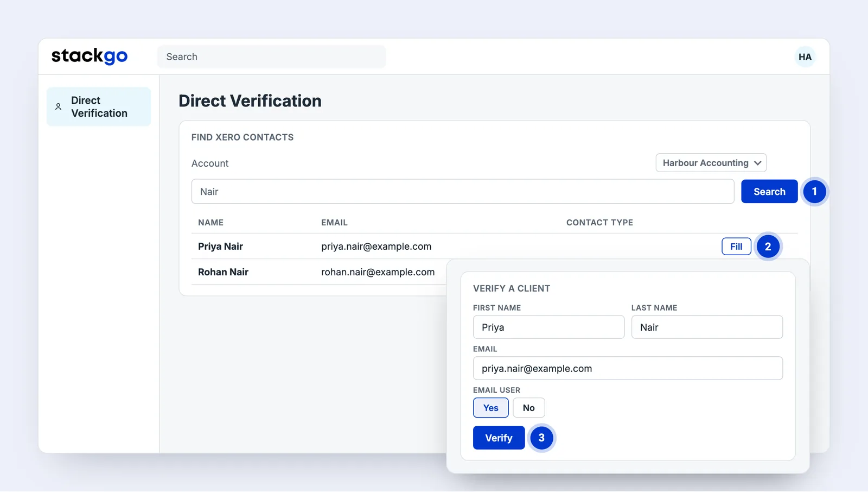Viewport: 868px width, 492px height.
Task: Choose No for Email User
Action: pyautogui.click(x=529, y=408)
